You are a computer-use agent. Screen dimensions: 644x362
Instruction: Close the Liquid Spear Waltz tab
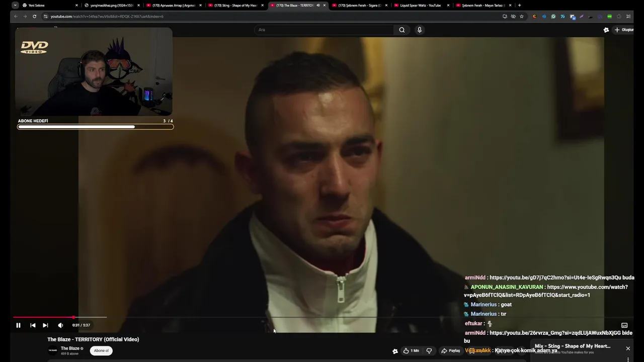448,5
